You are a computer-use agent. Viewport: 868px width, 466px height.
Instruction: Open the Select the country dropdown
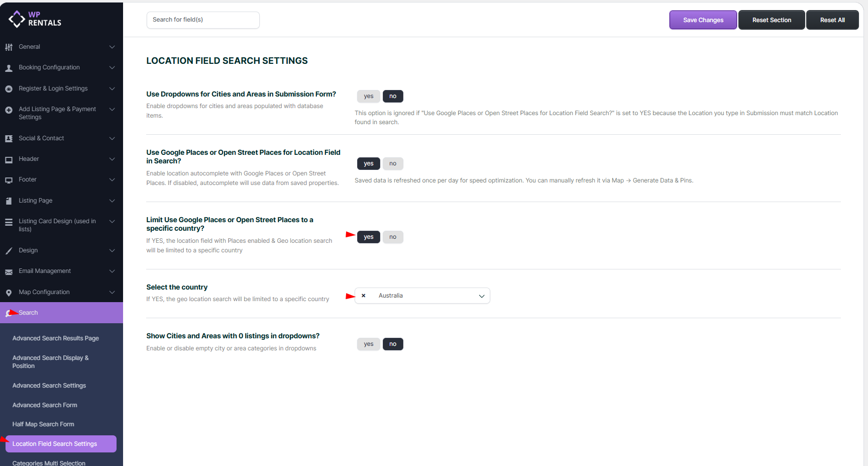(x=481, y=296)
